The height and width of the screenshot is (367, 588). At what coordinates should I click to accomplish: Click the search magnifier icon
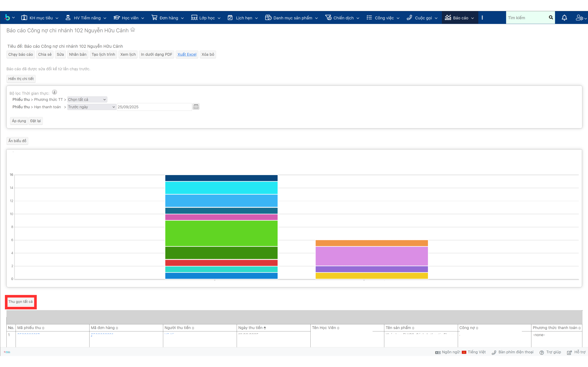(x=551, y=17)
